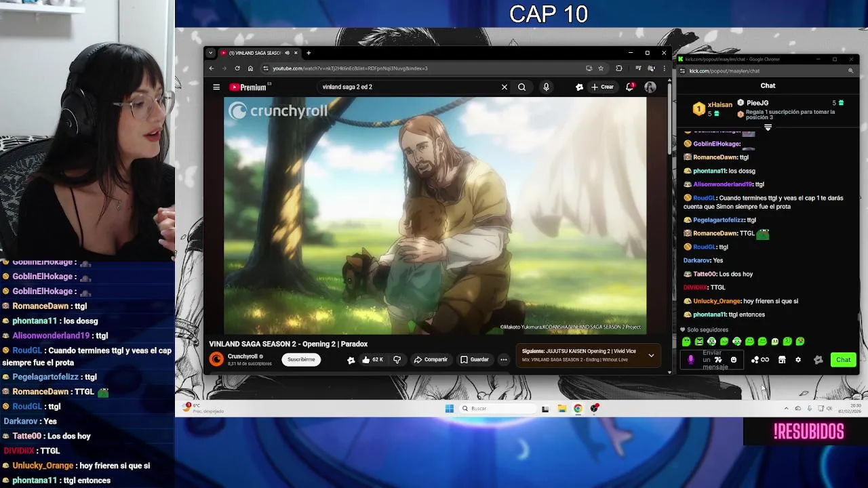Viewport: 868px width, 488px height.
Task: Show hidden system tray icons chevron
Action: [x=786, y=408]
